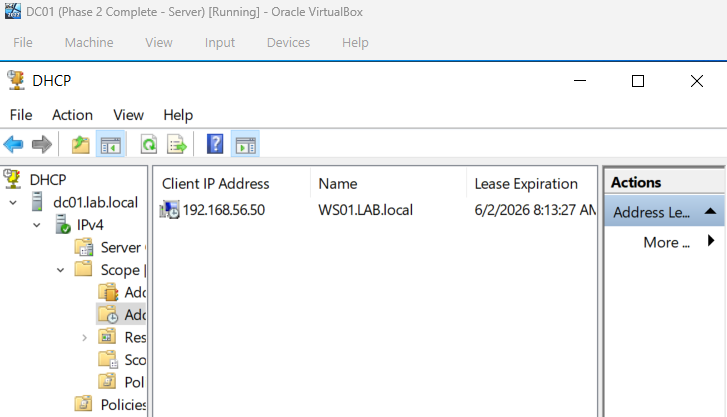The image size is (727, 417).
Task: Open the DHCP File menu
Action: tap(21, 115)
